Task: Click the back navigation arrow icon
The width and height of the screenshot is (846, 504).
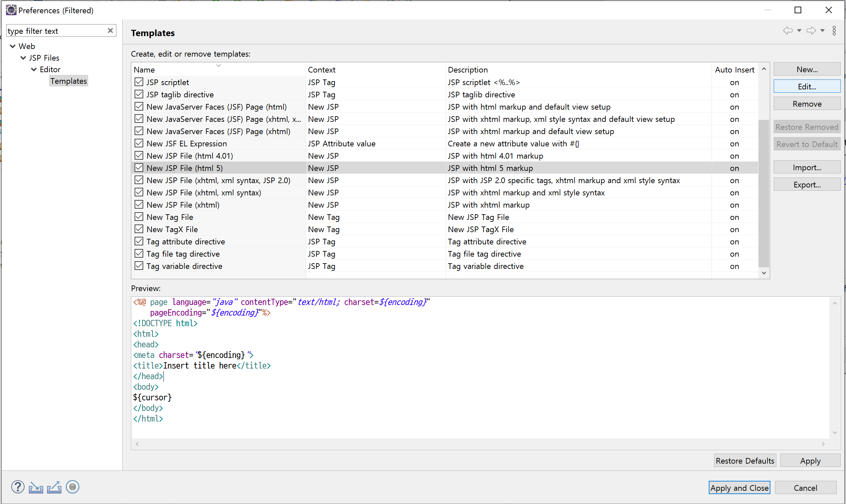Action: click(788, 30)
